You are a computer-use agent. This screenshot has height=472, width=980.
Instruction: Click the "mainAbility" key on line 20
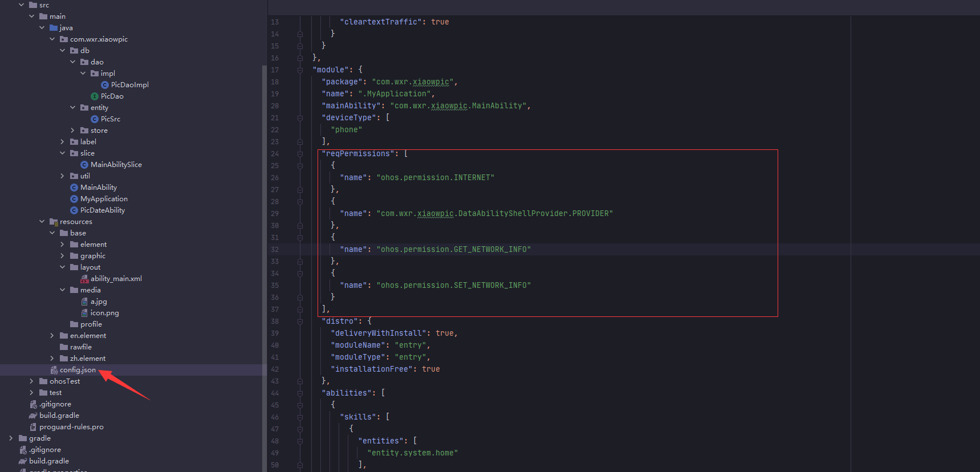pos(351,106)
